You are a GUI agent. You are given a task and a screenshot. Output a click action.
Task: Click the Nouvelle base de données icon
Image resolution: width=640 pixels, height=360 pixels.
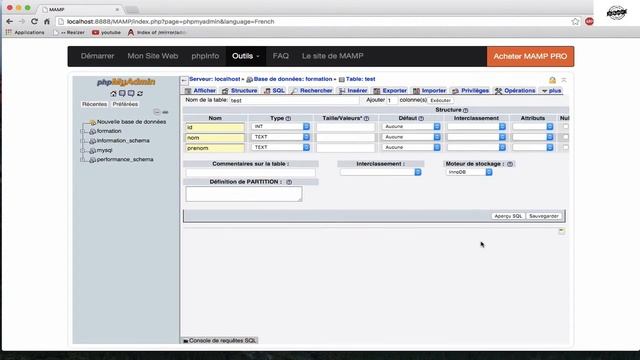[93, 122]
